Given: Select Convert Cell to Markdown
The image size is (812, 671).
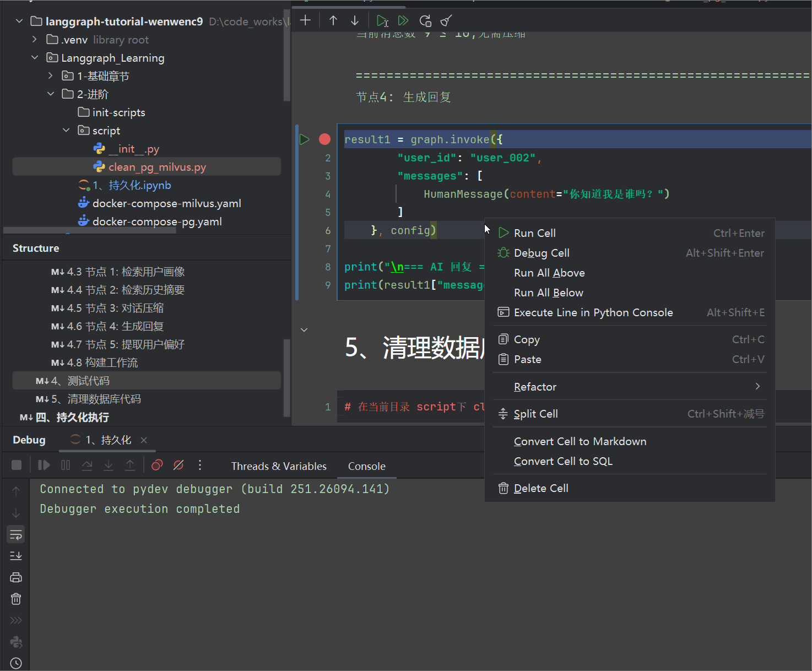Looking at the screenshot, I should [630, 441].
